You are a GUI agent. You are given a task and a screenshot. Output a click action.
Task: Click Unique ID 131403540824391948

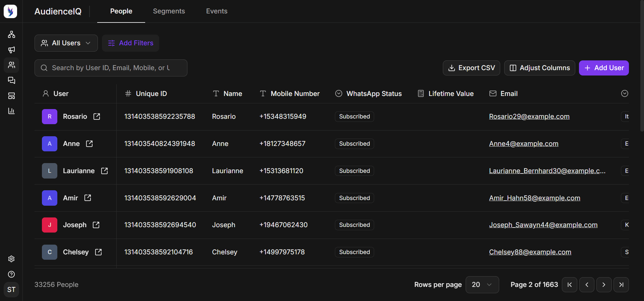point(160,144)
